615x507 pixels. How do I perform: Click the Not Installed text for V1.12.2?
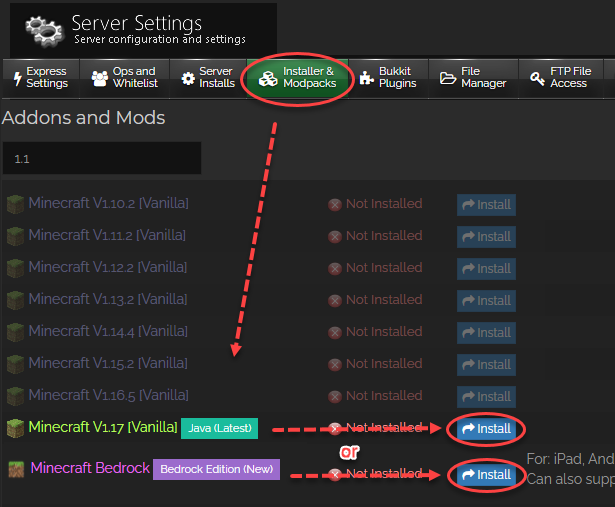coord(384,268)
